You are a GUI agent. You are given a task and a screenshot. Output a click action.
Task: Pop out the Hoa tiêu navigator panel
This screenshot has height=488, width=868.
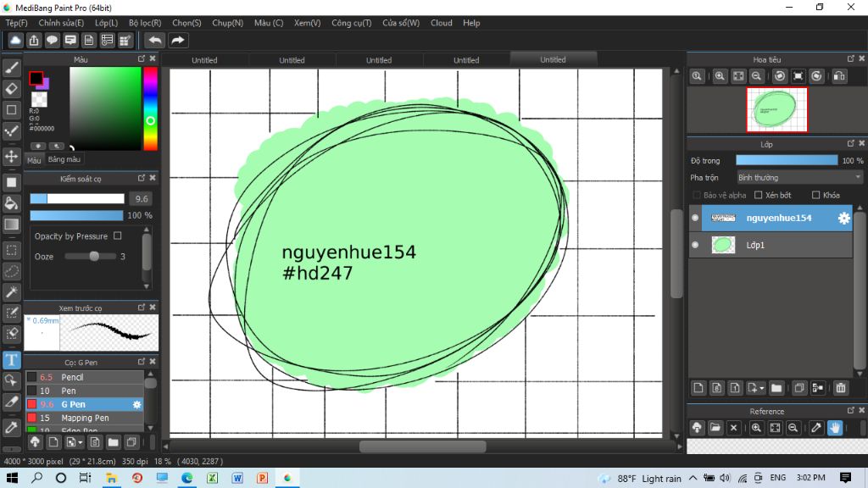851,58
